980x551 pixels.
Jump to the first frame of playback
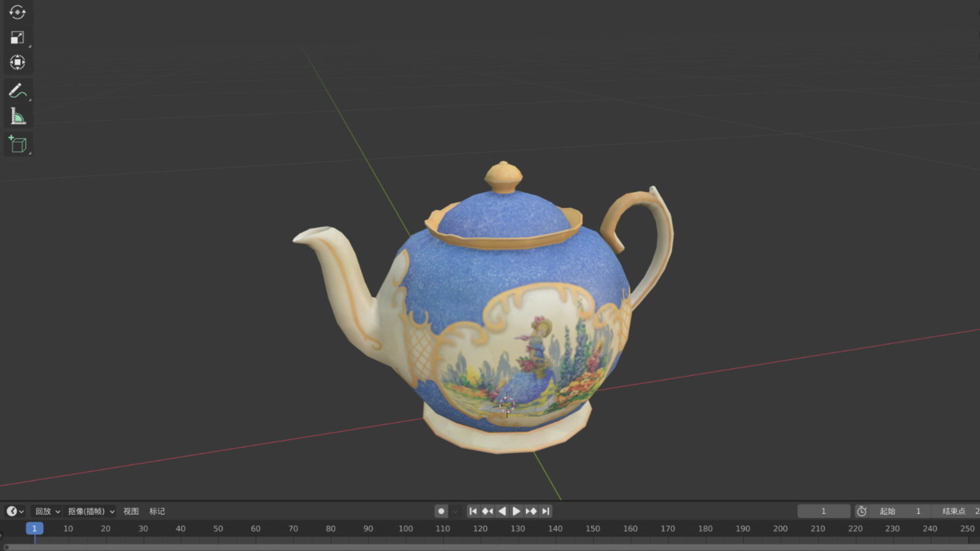pyautogui.click(x=473, y=511)
